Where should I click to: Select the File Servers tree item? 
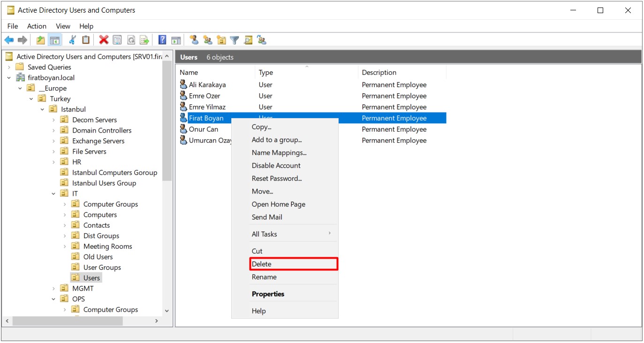click(89, 151)
